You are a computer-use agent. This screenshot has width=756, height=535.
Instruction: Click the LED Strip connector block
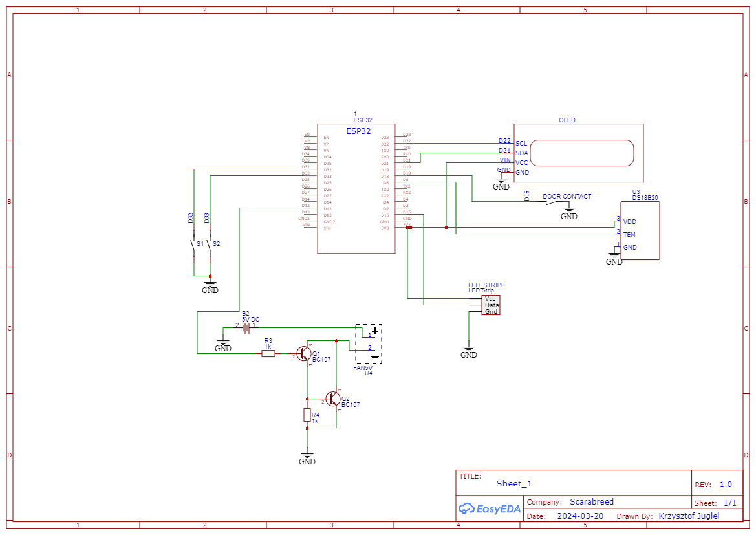coord(491,305)
